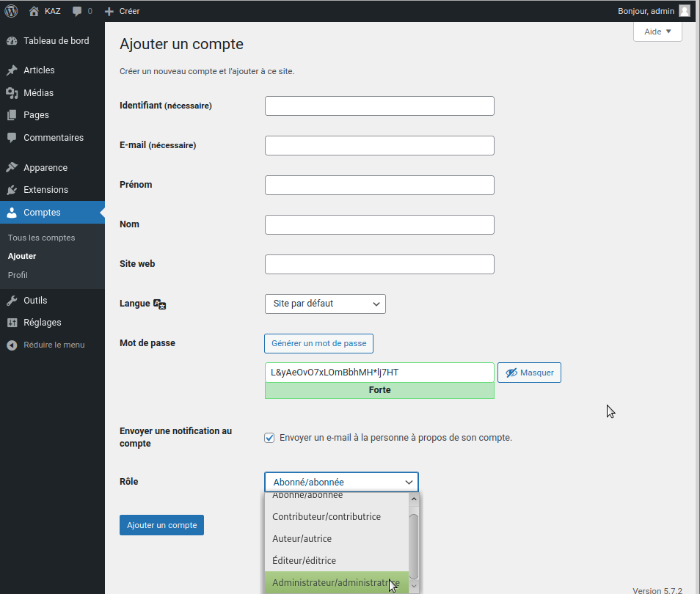Open the Réglages settings menu
Screen dimensions: 700x594
coord(42,323)
